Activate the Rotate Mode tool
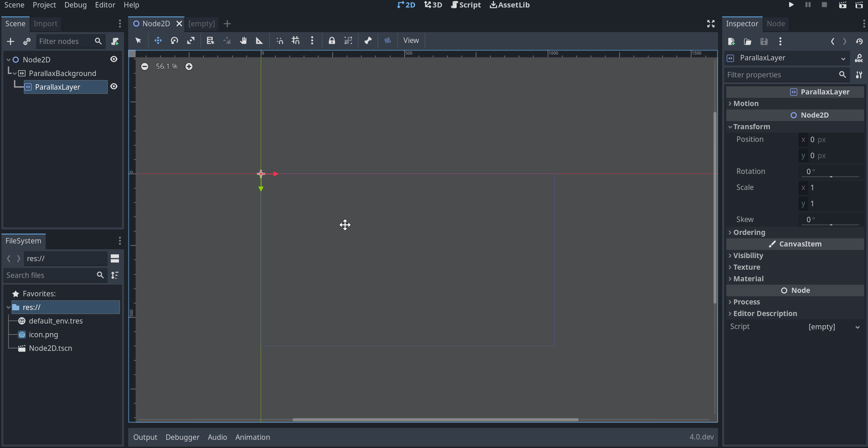868x448 pixels. pyautogui.click(x=174, y=41)
